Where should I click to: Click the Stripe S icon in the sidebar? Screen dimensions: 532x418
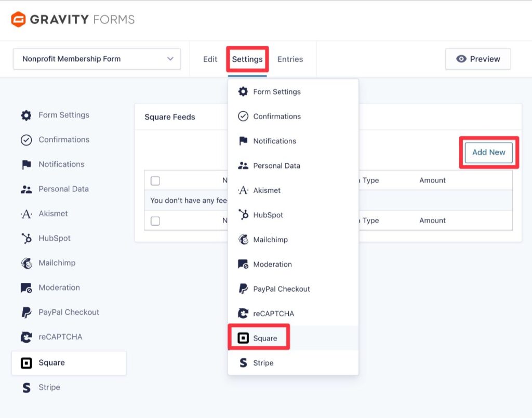pyautogui.click(x=26, y=387)
